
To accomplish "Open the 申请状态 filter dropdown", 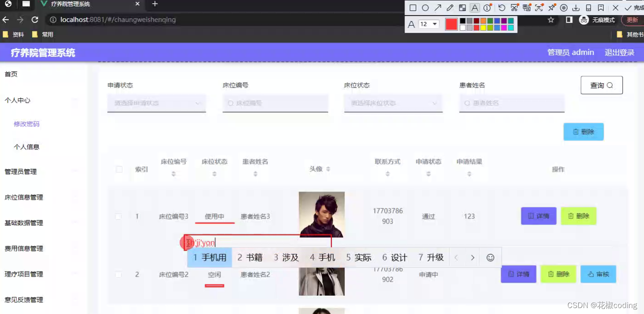I will coord(157,103).
